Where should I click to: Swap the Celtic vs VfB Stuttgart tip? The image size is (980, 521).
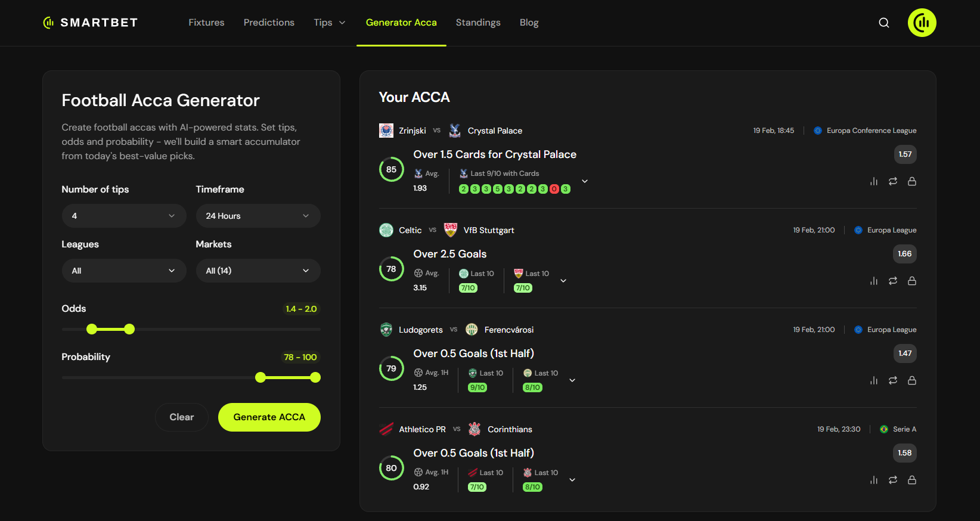pos(893,281)
